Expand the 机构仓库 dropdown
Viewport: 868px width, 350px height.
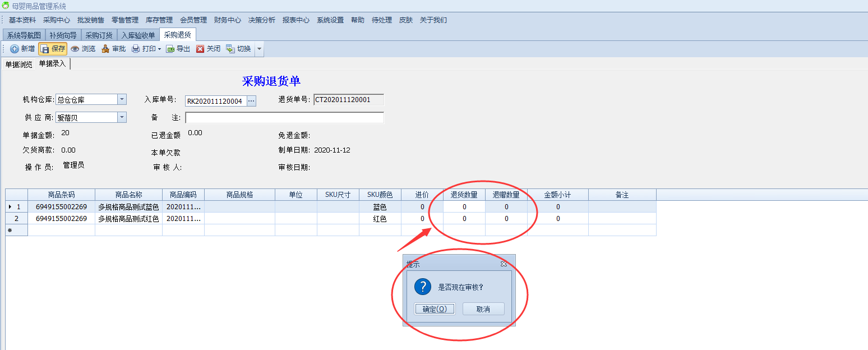(122, 100)
